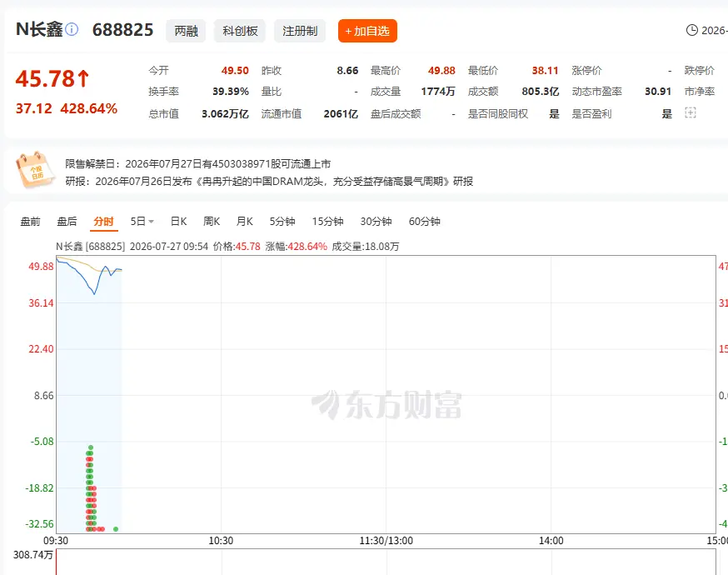The height and width of the screenshot is (575, 728).
Task: Click the 308.74万 volume axis label
Action: click(33, 555)
